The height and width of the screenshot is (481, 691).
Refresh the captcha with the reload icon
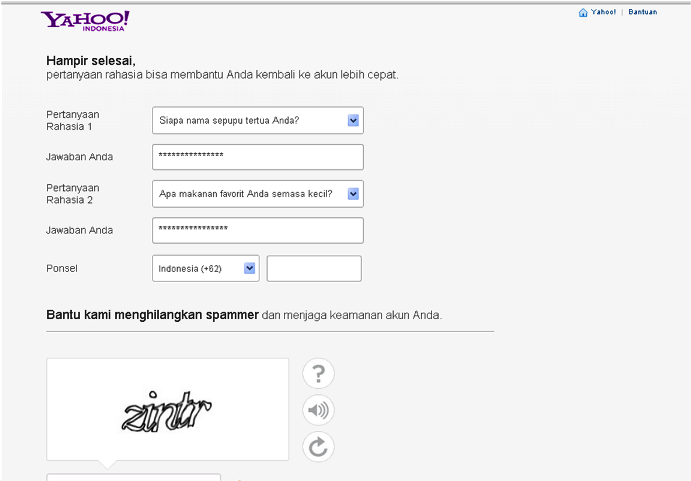pyautogui.click(x=318, y=447)
